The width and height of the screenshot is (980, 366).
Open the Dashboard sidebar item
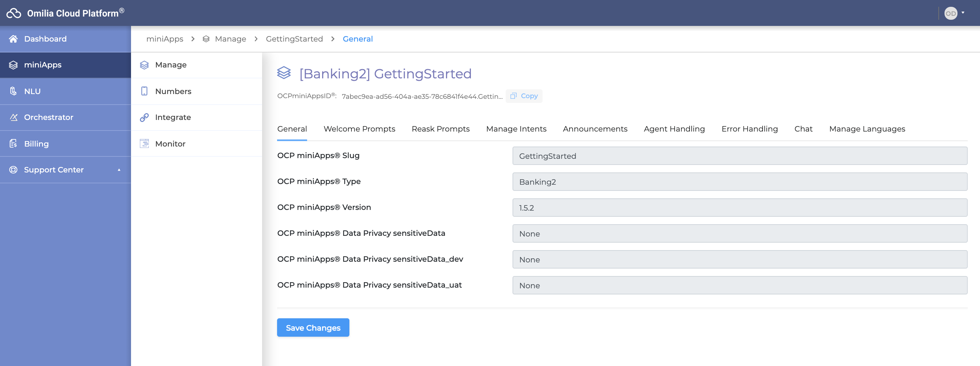pyautogui.click(x=66, y=39)
